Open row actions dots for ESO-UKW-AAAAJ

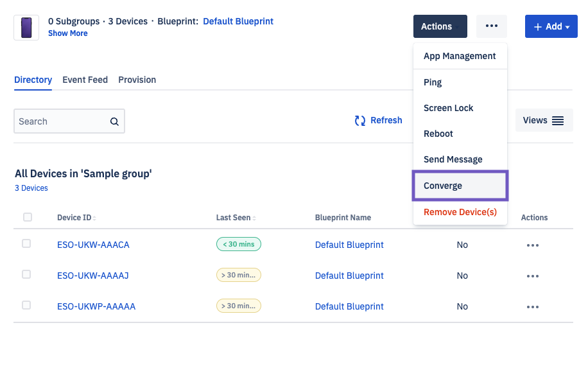coord(533,276)
